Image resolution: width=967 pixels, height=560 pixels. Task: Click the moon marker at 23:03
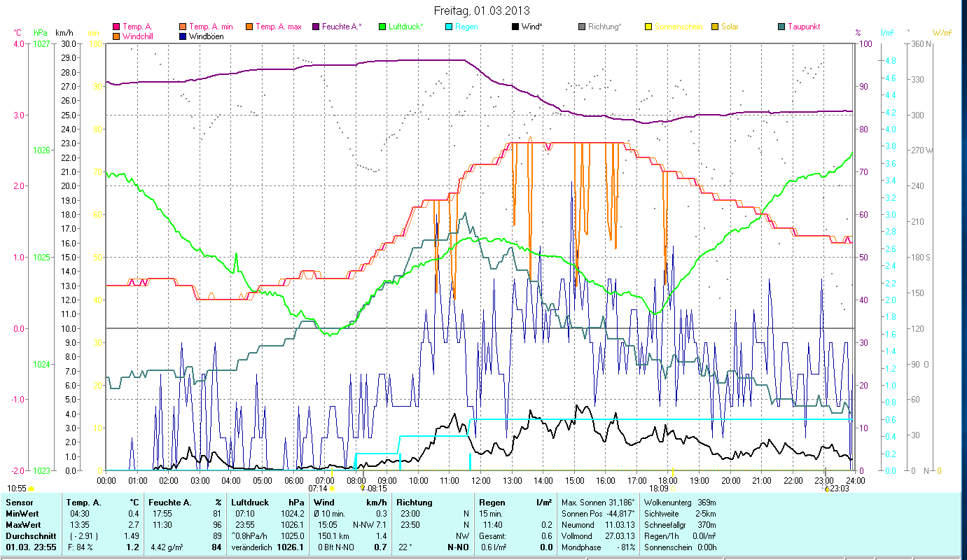[x=826, y=489]
